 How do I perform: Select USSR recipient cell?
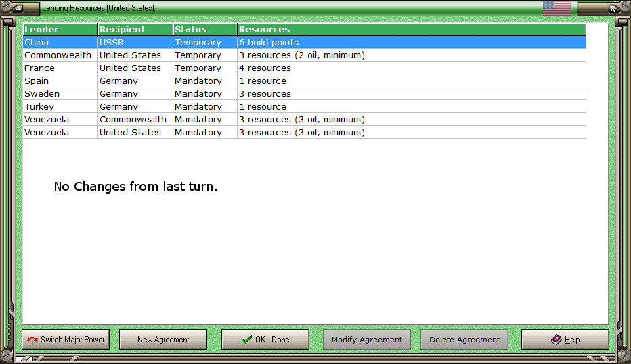(135, 42)
